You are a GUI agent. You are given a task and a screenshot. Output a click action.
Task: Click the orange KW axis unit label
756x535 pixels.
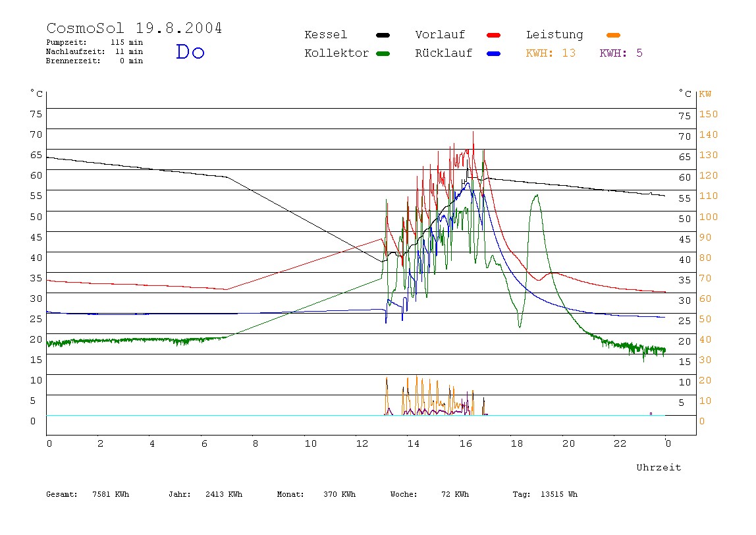pyautogui.click(x=705, y=94)
